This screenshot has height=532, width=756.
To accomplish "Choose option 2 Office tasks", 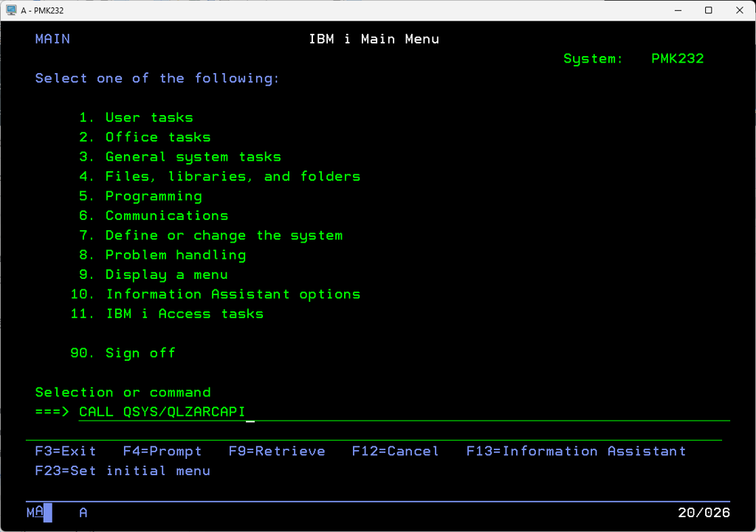I will pos(157,137).
